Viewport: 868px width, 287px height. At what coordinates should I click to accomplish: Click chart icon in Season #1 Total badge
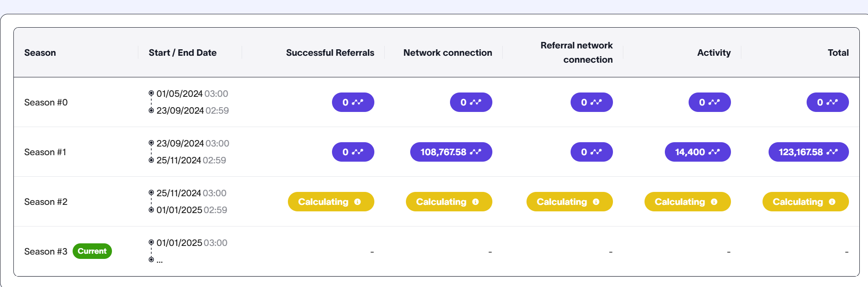pos(832,152)
